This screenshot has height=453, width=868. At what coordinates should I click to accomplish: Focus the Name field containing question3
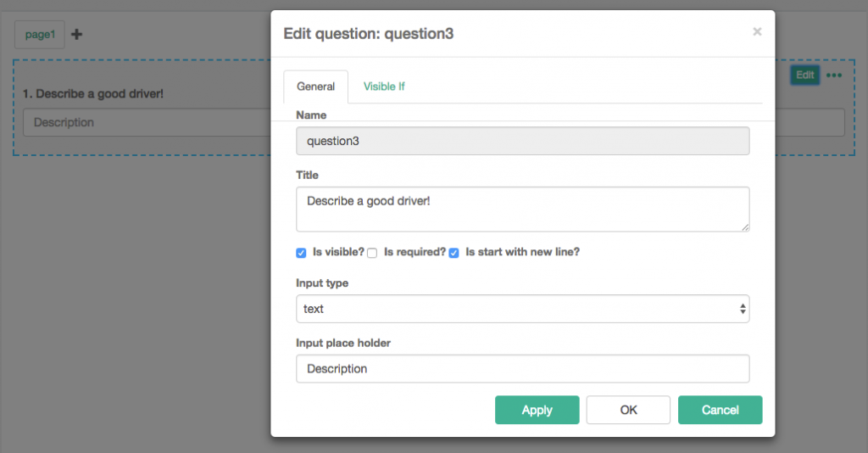522,141
